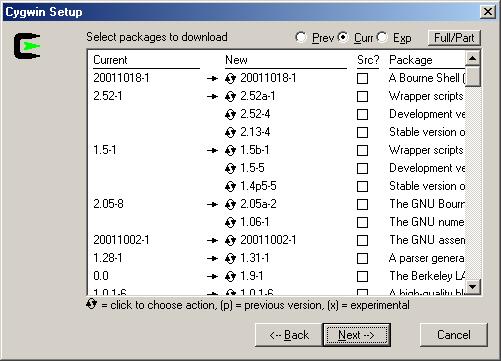Click the action cycle icon beside 20011018-1
This screenshot has width=501, height=361.
(230, 79)
